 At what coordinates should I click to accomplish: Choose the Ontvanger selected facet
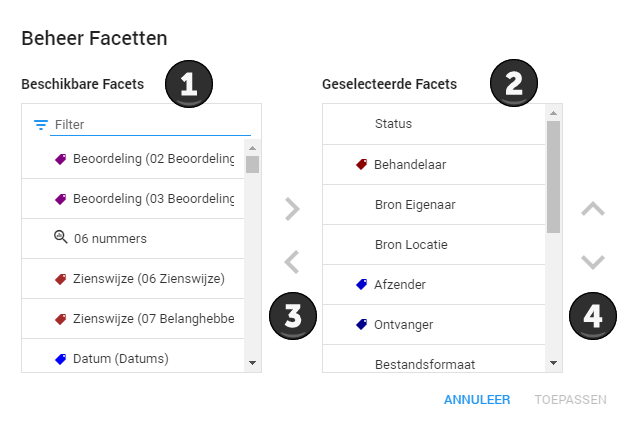tap(434, 325)
